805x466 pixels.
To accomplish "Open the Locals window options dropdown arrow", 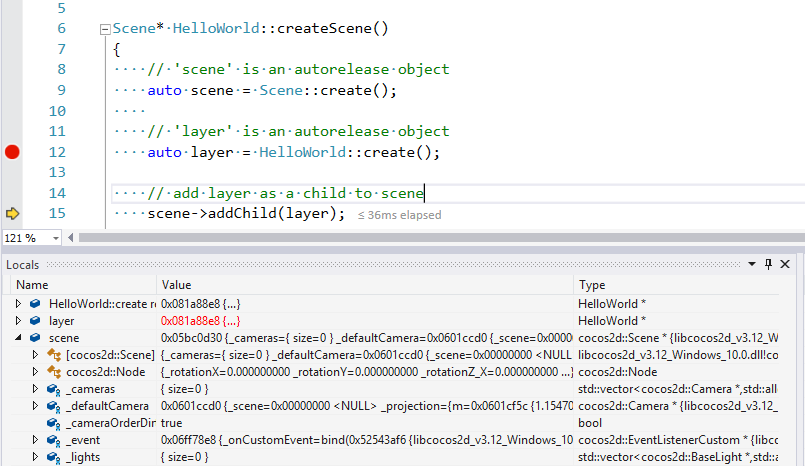I will coord(754,264).
